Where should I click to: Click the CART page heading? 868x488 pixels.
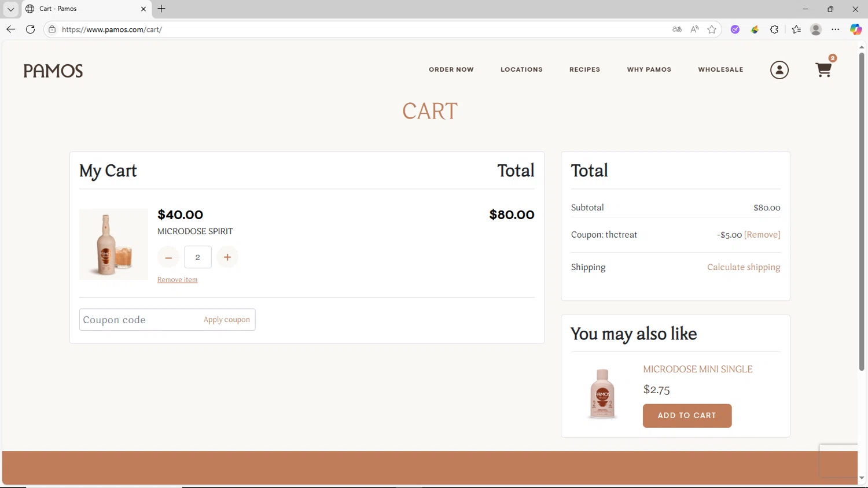pos(430,111)
